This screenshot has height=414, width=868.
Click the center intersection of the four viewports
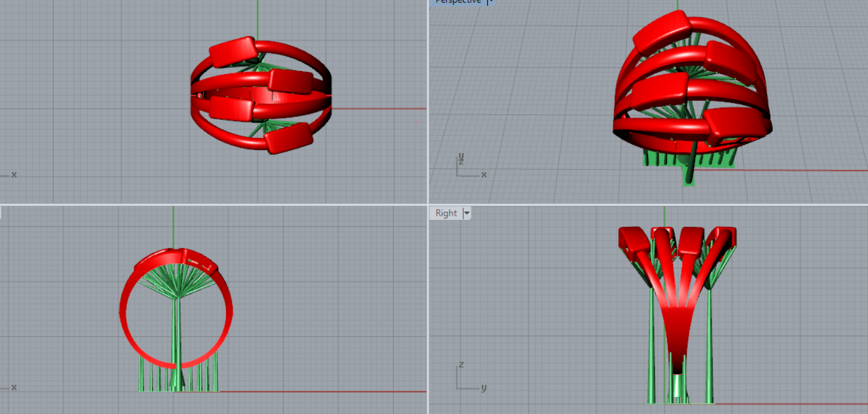click(x=428, y=204)
